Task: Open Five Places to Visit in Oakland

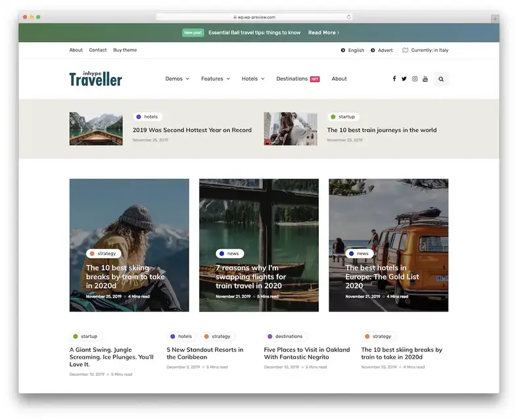Action: pos(306,354)
